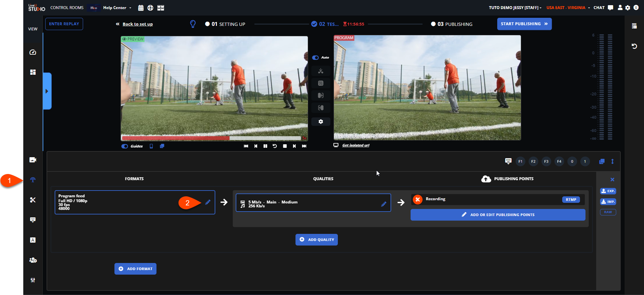The width and height of the screenshot is (644, 295).
Task: Open the clipping scissors tool in sidebar
Action: click(33, 200)
